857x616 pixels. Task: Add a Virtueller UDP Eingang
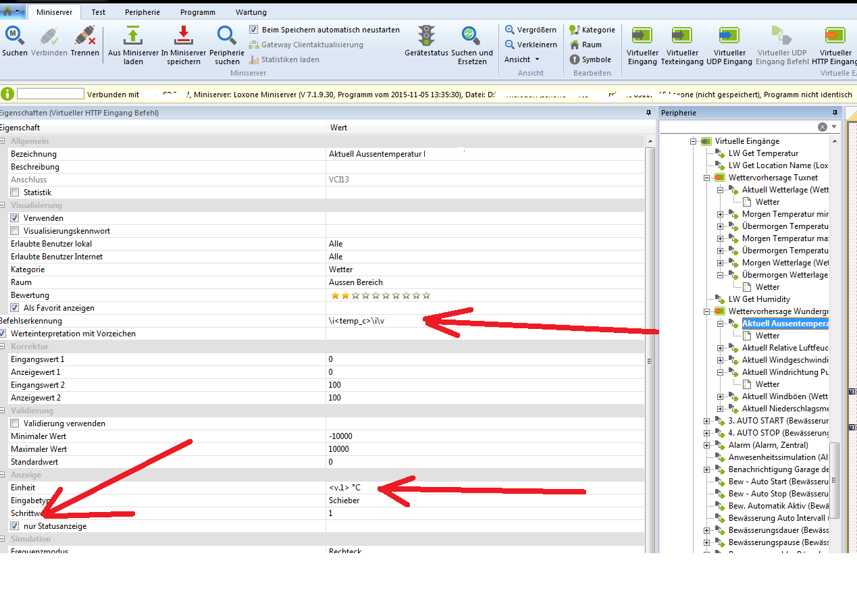pos(729,36)
